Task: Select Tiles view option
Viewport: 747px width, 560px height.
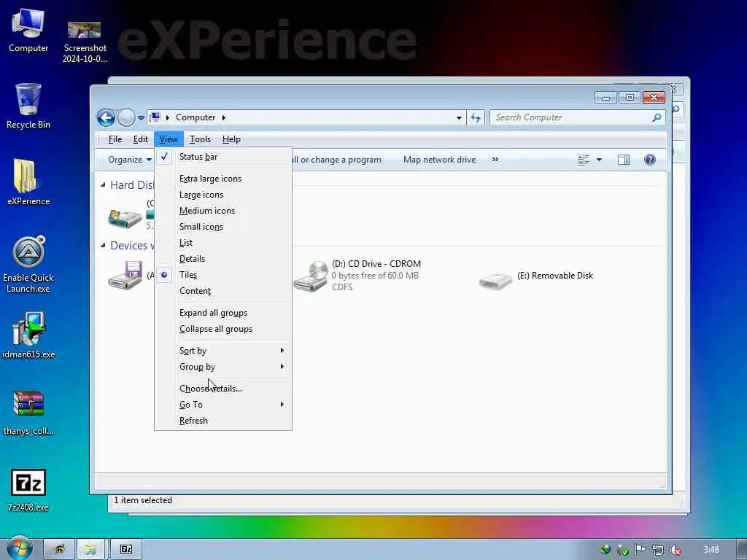Action: tap(223, 275)
